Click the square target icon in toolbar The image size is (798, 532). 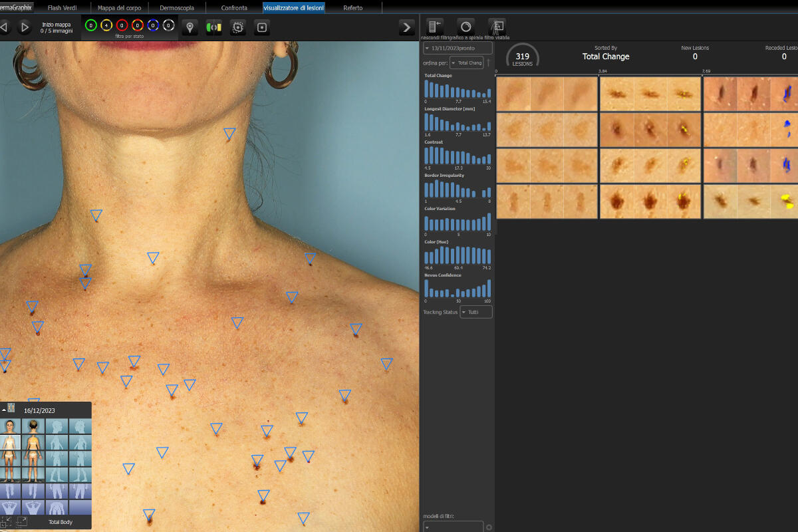(x=262, y=27)
